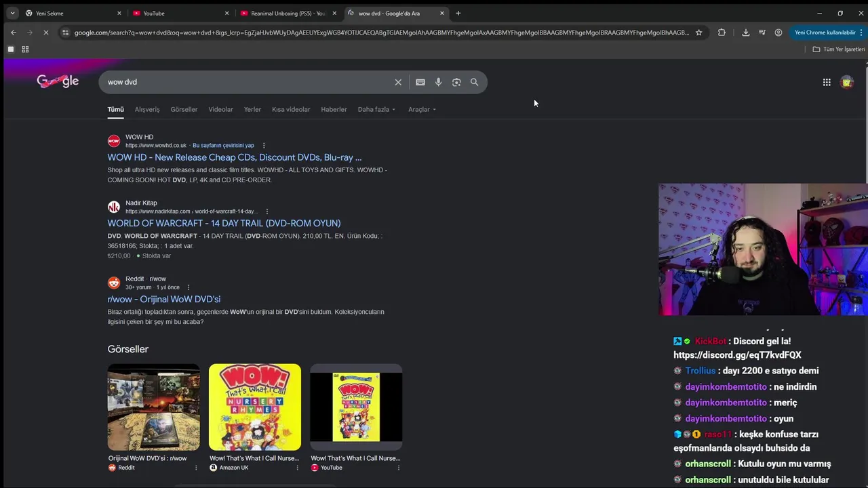Open the Görseller section heading
This screenshot has height=488, width=868.
click(x=127, y=349)
